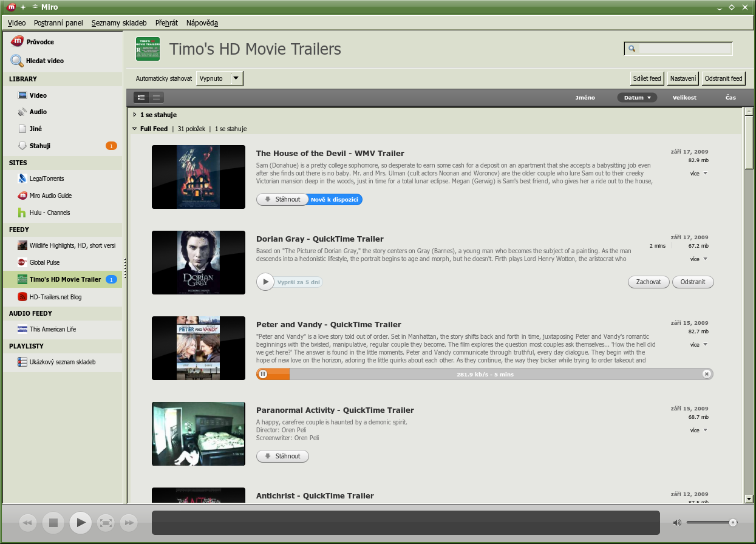The width and height of the screenshot is (756, 544).
Task: Play the Dorian Gray trailer
Action: [265, 282]
